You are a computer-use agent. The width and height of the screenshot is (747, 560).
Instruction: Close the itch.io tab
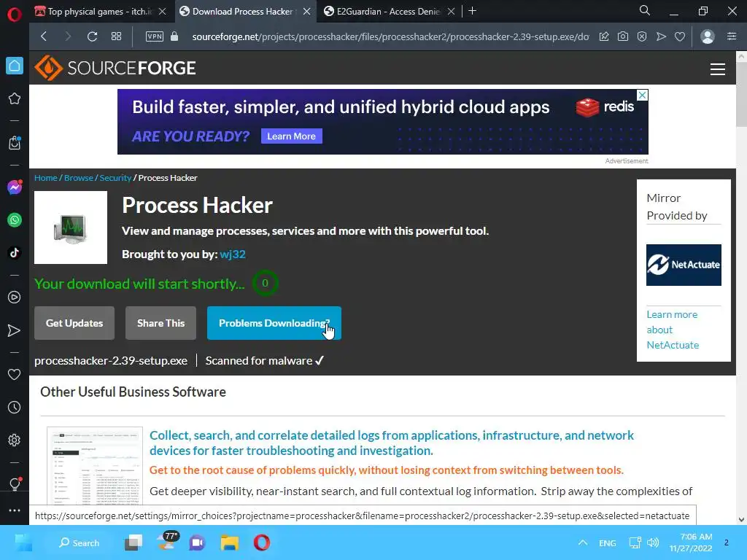[163, 12]
